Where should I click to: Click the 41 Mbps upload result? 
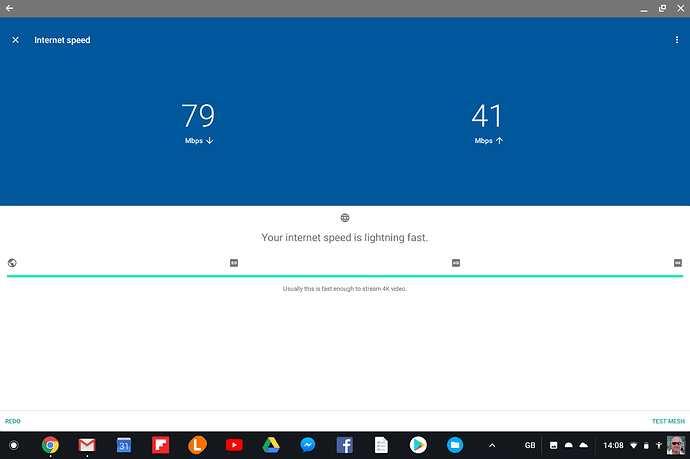pos(488,118)
